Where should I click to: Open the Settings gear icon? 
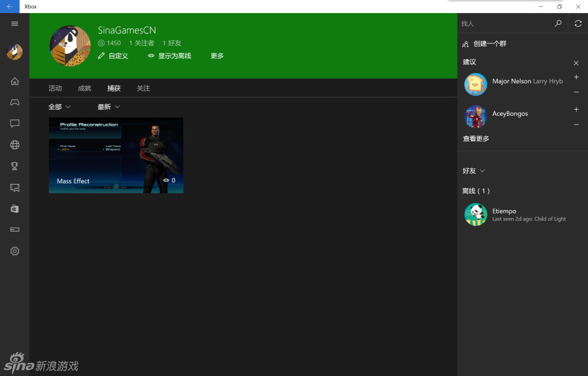(x=15, y=251)
